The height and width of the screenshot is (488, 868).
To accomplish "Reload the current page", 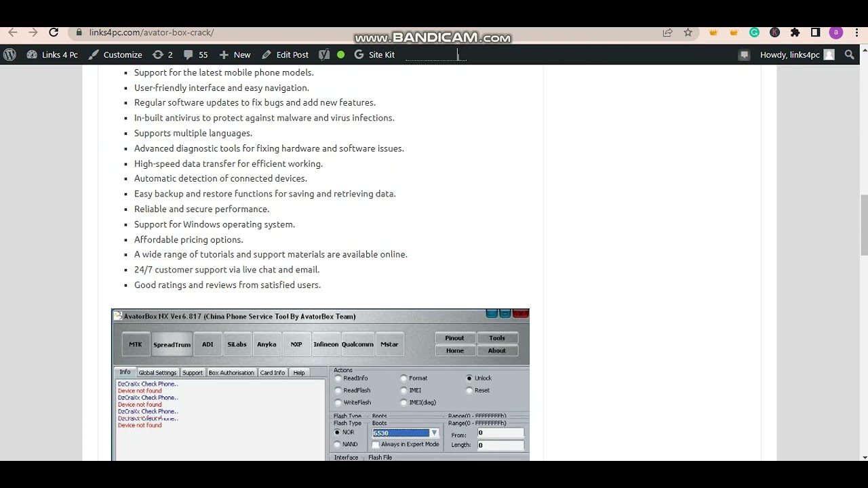I will (x=54, y=32).
